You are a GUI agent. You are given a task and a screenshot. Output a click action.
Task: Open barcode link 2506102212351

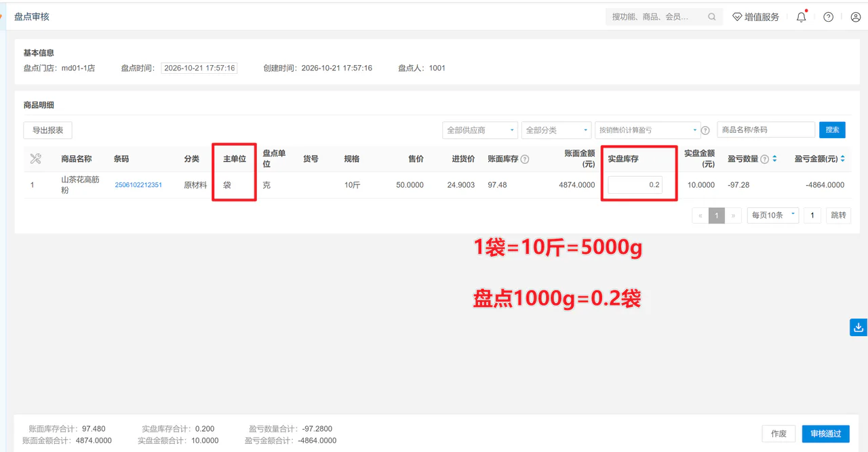[x=138, y=185]
